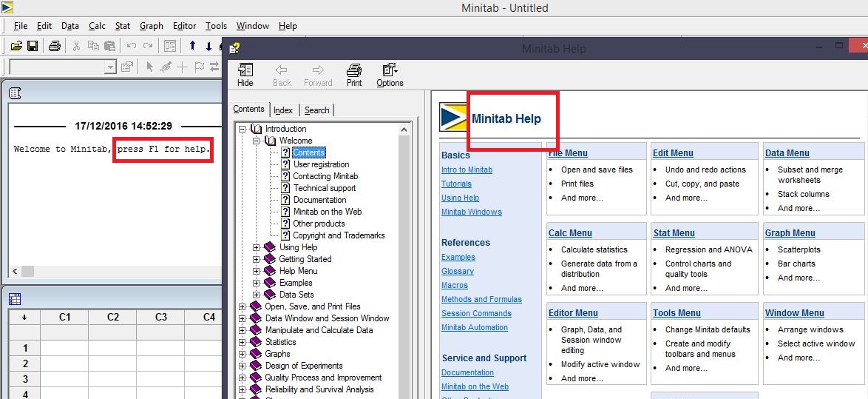This screenshot has width=868, height=399.
Task: Click the edit graph properties icon beside combo box
Action: 126,67
